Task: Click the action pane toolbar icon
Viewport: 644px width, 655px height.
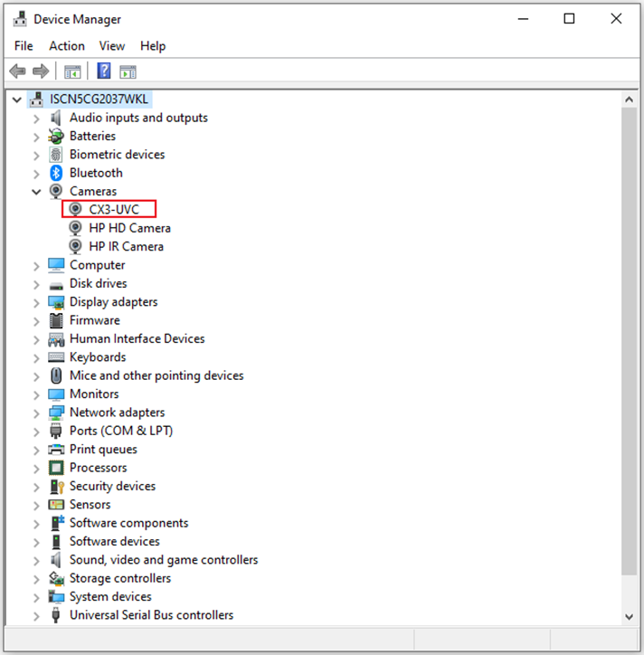Action: coord(128,71)
